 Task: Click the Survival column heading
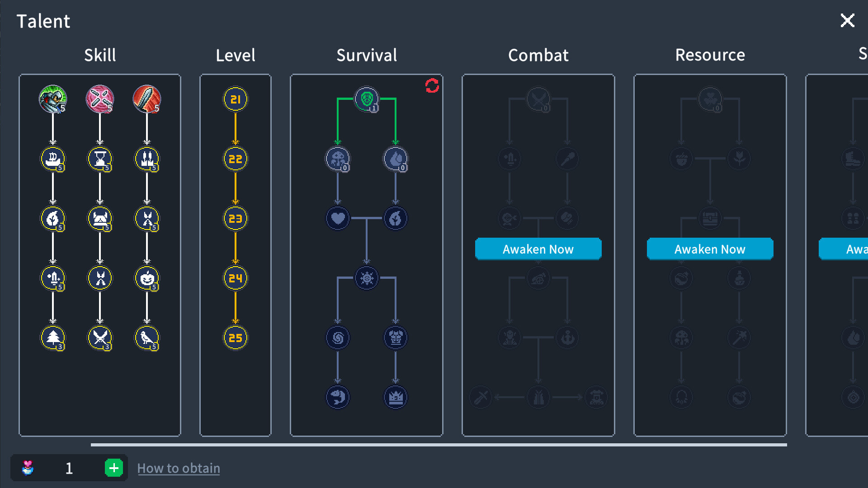pyautogui.click(x=367, y=55)
